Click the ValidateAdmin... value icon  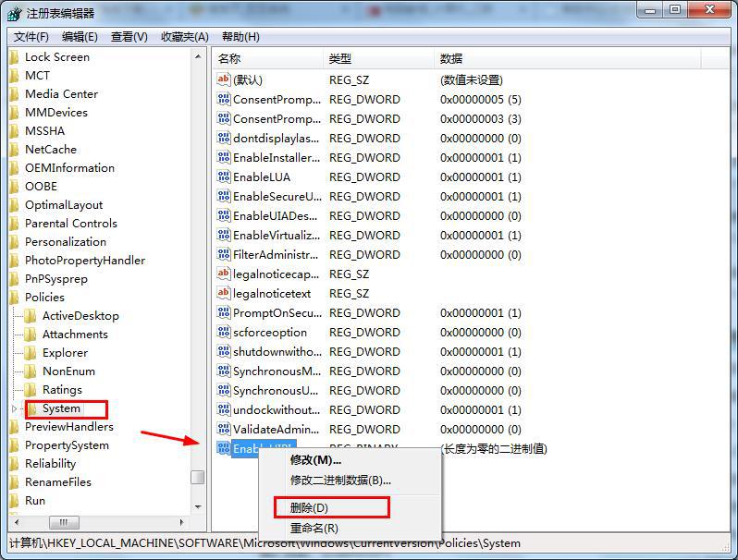coord(223,429)
